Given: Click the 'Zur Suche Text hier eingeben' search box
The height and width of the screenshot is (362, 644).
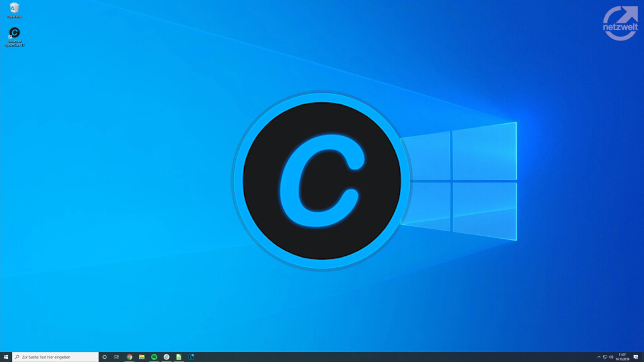Looking at the screenshot, I should point(56,357).
